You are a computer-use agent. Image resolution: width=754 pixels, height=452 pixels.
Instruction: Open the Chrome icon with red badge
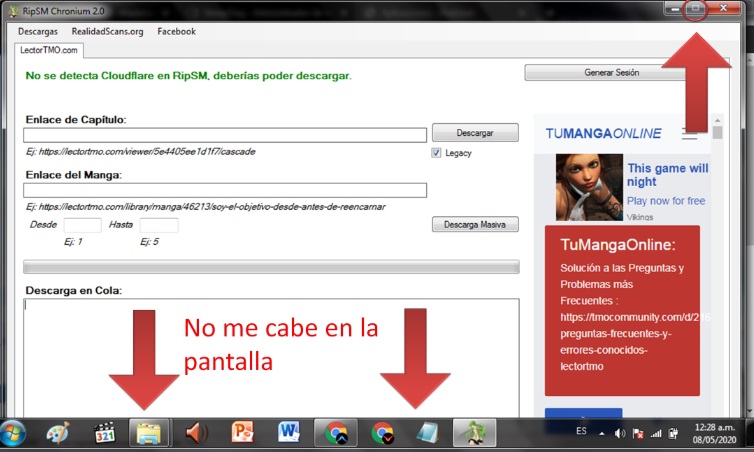[382, 433]
